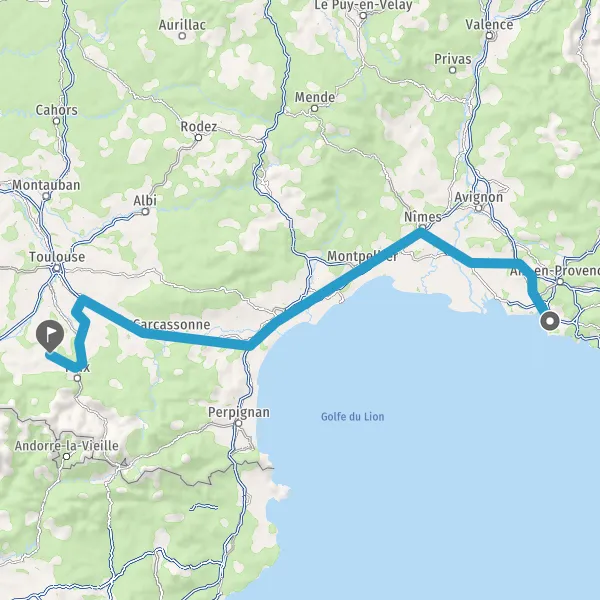Click the Cahors city dot marker
The height and width of the screenshot is (600, 600).
(57, 121)
